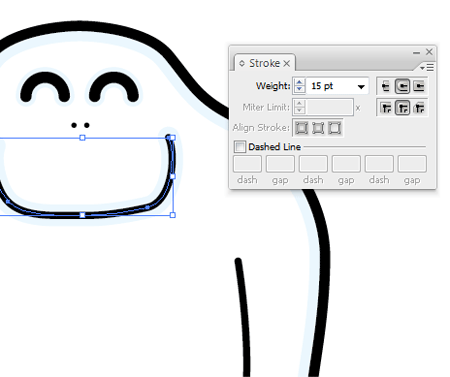Click the 15 pt weight field
This screenshot has width=450, height=377.
(x=330, y=86)
